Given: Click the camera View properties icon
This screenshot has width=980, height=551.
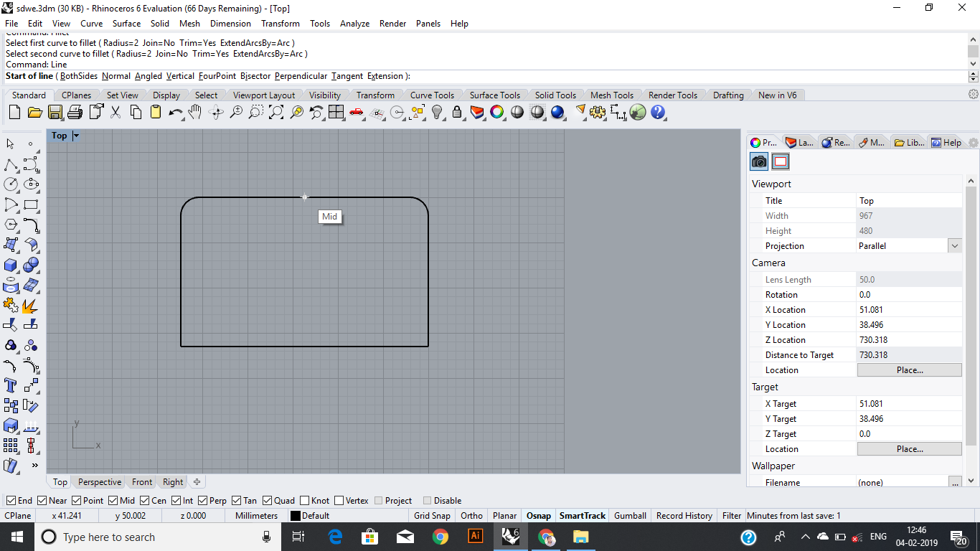Looking at the screenshot, I should [759, 161].
